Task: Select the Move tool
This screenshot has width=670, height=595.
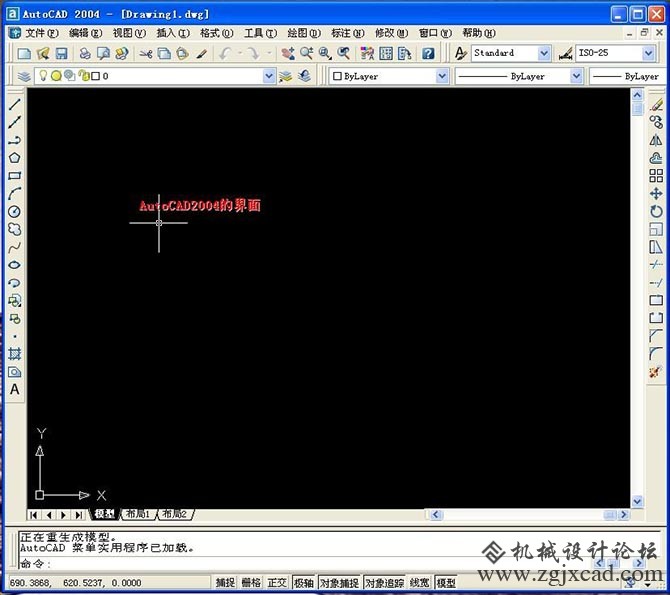Action: point(656,194)
